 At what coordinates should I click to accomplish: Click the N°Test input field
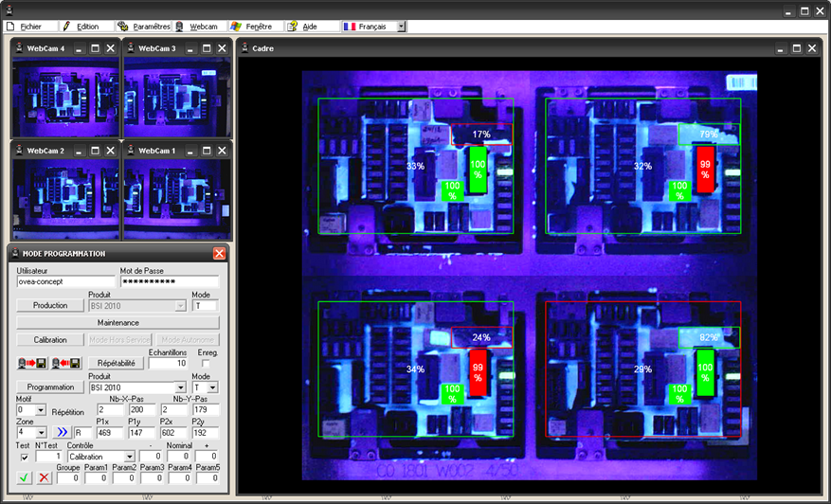coord(48,457)
